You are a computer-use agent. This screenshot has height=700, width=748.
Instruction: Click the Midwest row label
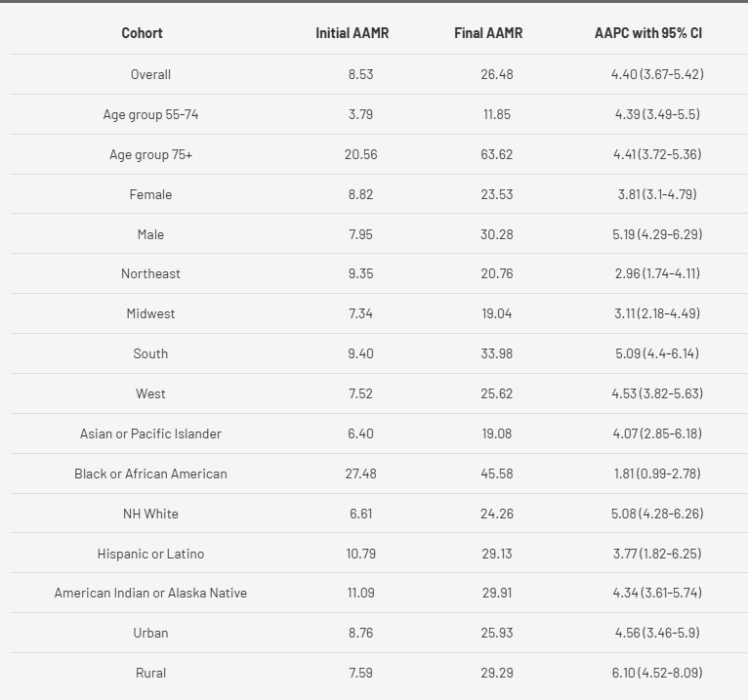150,313
